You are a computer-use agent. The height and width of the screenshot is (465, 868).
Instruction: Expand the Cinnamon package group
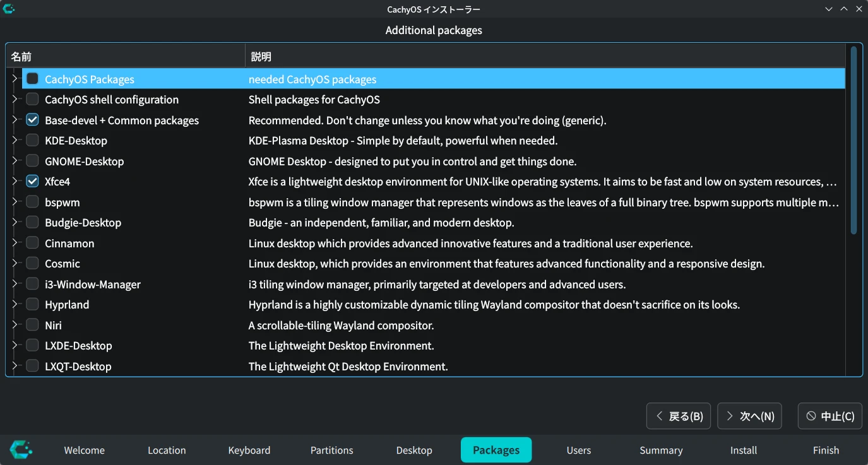tap(15, 242)
